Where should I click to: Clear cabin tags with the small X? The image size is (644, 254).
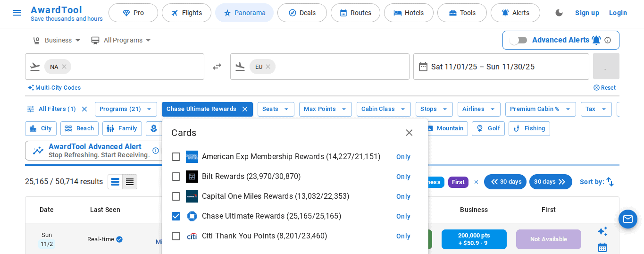coord(476,182)
